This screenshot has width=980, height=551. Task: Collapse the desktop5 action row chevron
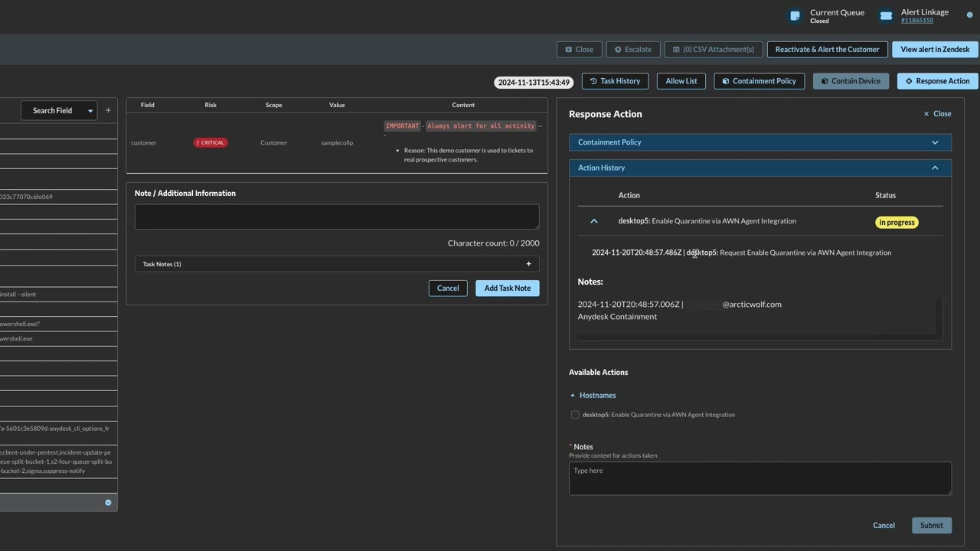tap(593, 221)
